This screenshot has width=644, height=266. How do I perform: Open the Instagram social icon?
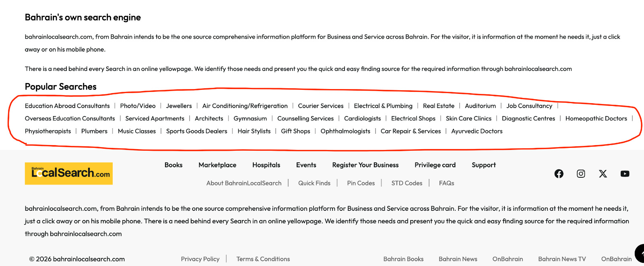click(x=581, y=174)
